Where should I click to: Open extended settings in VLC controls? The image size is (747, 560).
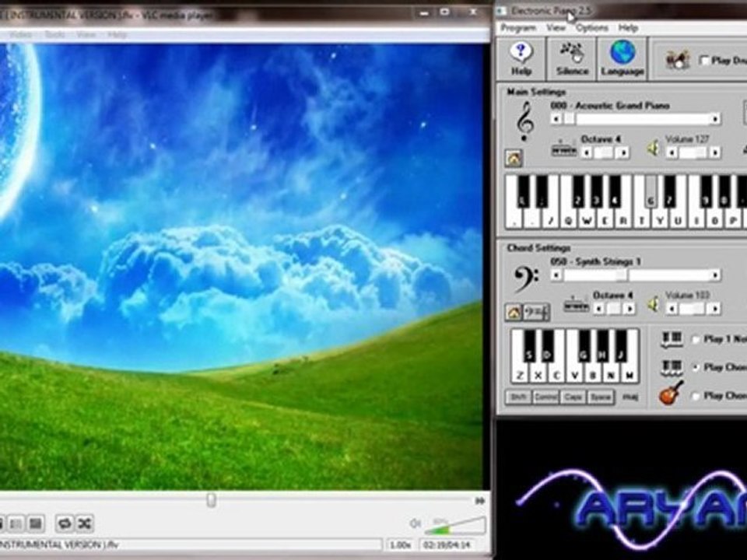point(16,523)
